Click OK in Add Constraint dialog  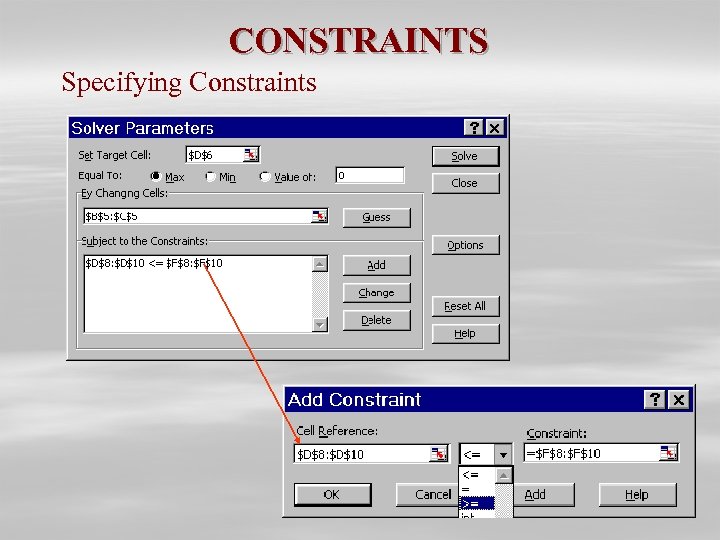(x=332, y=495)
